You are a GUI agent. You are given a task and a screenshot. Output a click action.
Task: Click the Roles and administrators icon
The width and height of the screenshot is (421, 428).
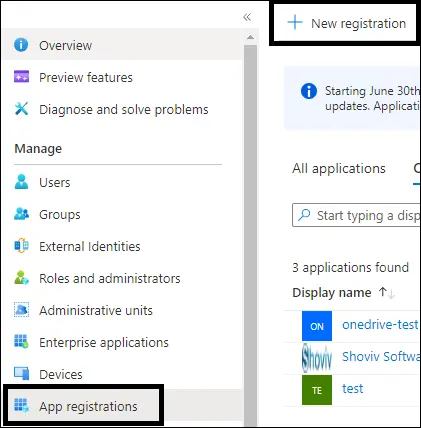tap(21, 278)
